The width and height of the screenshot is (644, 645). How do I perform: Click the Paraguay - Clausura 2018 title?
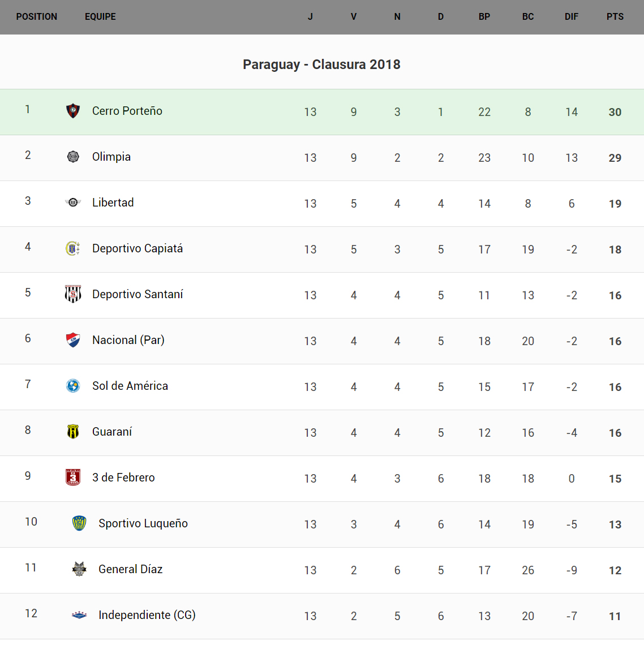click(x=321, y=64)
